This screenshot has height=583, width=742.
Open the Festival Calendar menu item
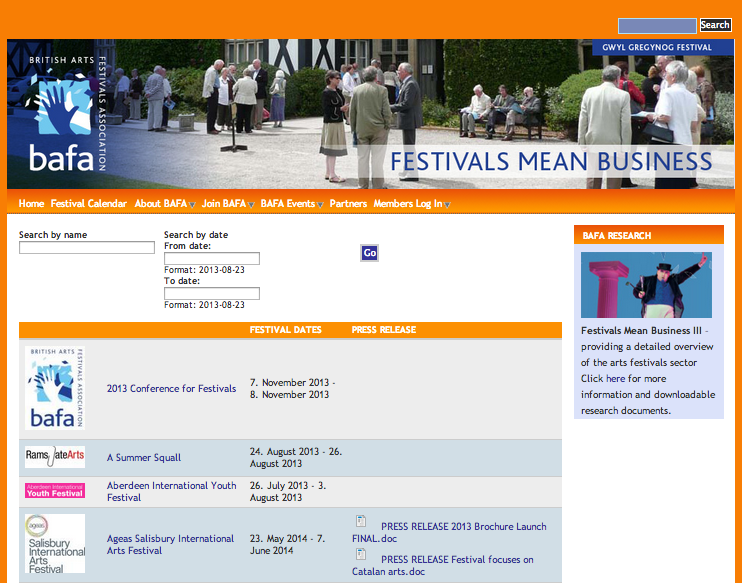pyautogui.click(x=89, y=204)
